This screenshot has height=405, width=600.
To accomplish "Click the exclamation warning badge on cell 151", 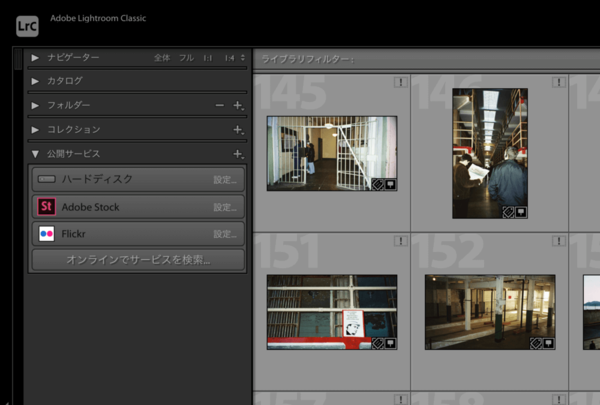I will click(x=401, y=241).
